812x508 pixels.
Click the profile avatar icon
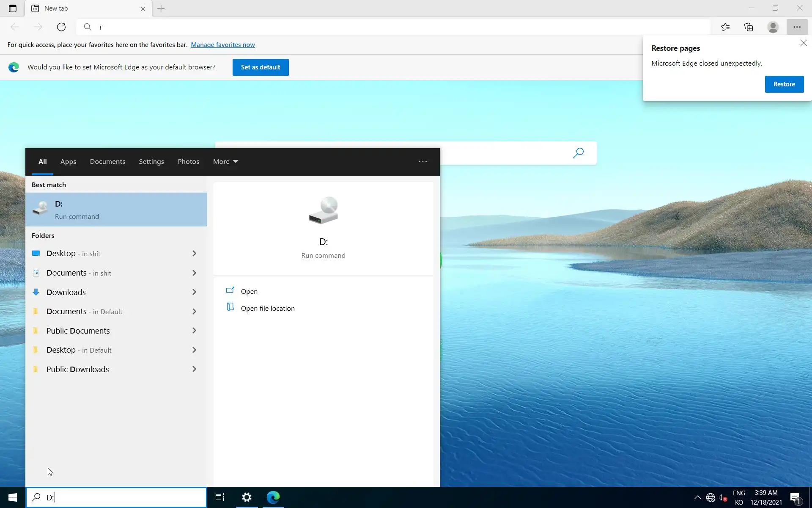(x=773, y=27)
